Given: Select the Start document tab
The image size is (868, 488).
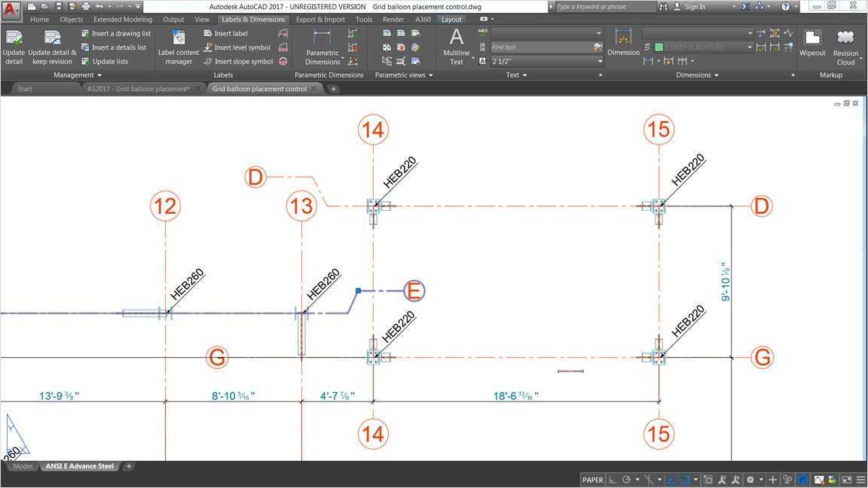Looking at the screenshot, I should pos(24,89).
